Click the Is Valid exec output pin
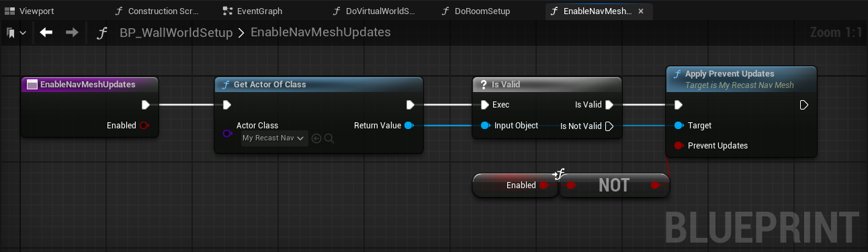Screen dimensions: 868x252 point(609,105)
